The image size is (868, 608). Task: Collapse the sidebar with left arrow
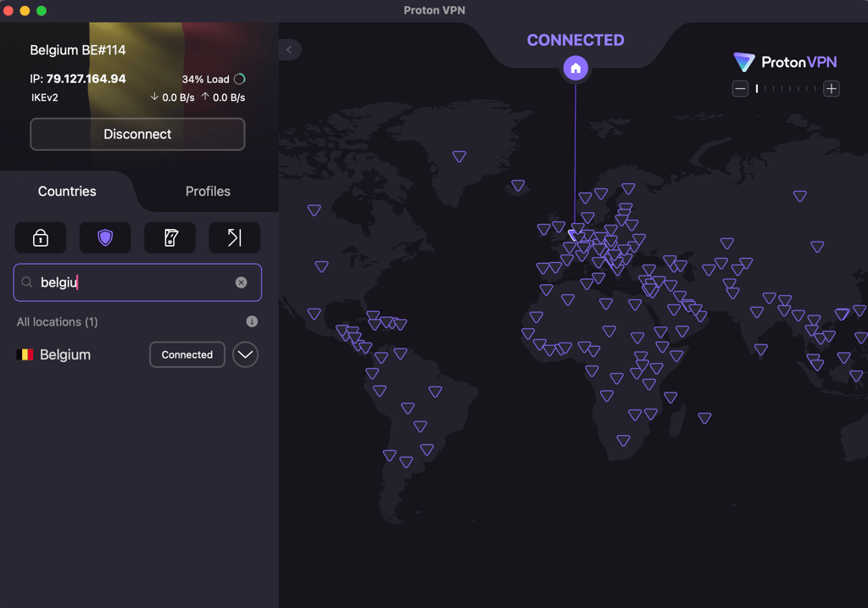tap(289, 50)
